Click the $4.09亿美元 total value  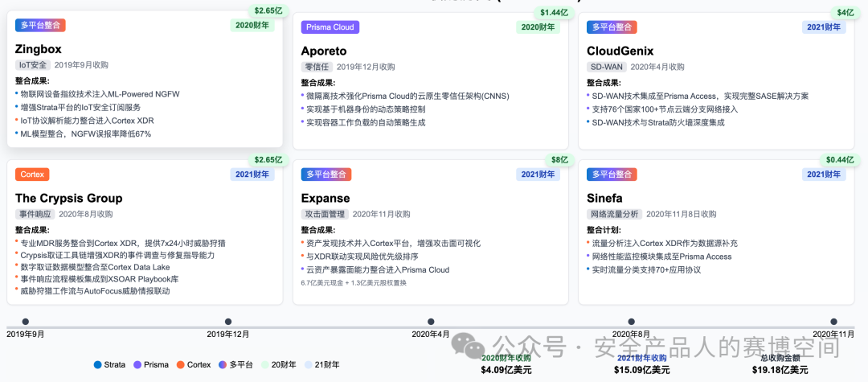click(x=506, y=370)
